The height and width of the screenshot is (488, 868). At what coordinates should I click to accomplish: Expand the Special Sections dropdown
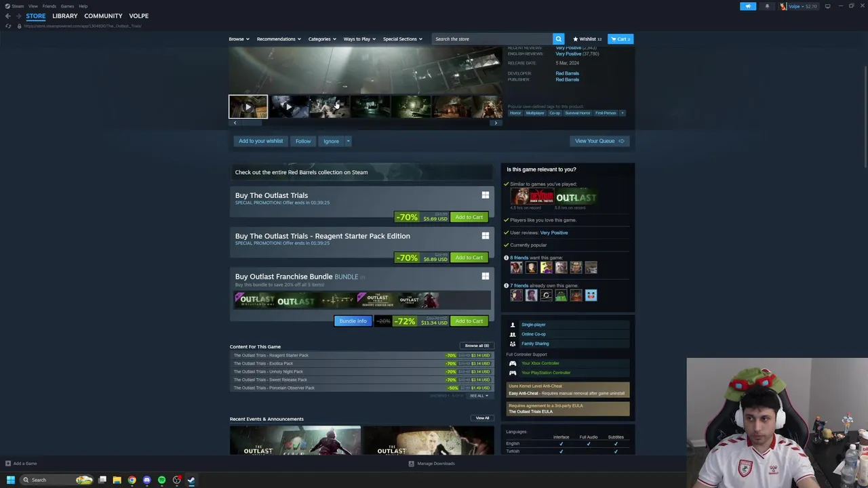tap(402, 39)
